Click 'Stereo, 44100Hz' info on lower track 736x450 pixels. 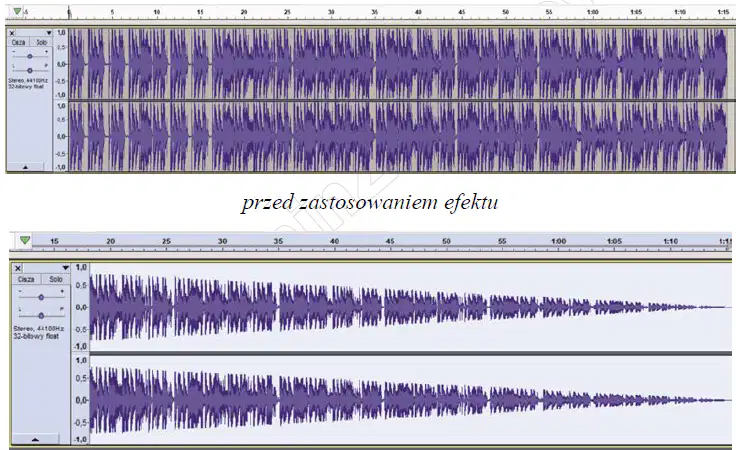(38, 328)
